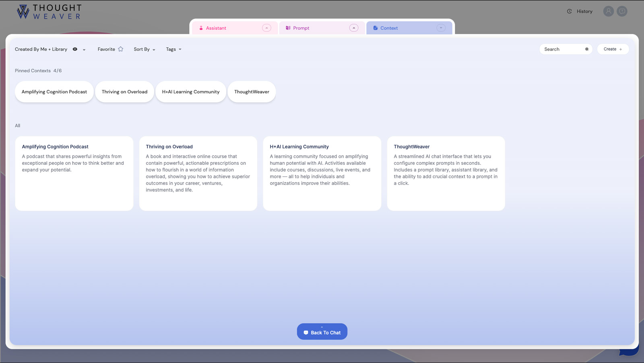This screenshot has height=363, width=644.
Task: Open the Thriving on Overload card
Action: click(198, 173)
